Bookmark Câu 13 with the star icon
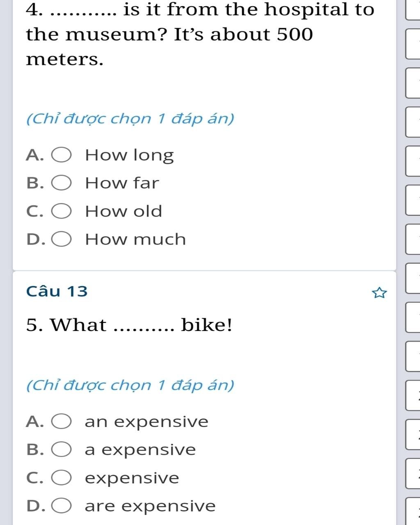Image resolution: width=420 pixels, height=525 pixels. click(379, 292)
